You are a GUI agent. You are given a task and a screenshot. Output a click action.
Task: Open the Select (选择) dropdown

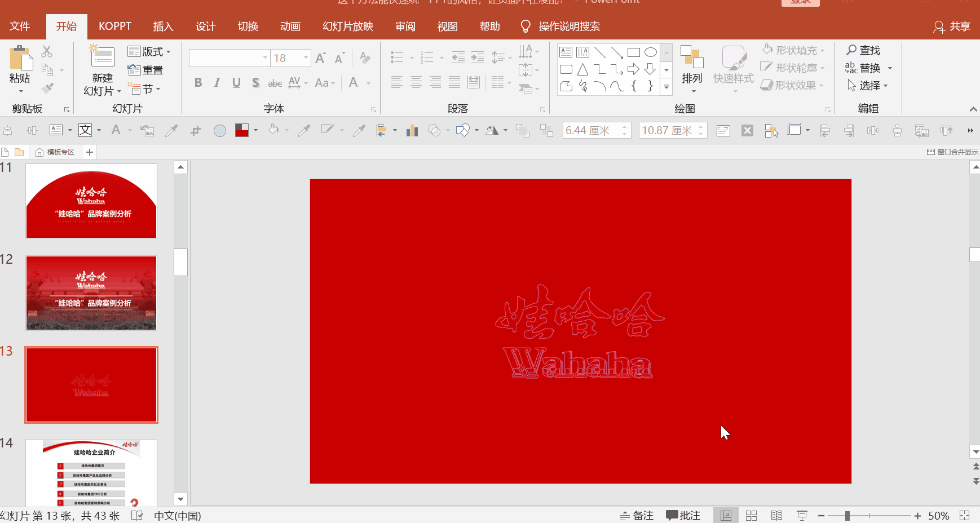pos(867,85)
